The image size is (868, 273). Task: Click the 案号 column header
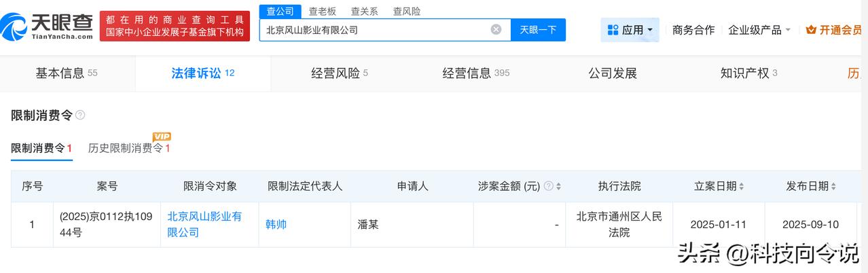pyautogui.click(x=107, y=186)
